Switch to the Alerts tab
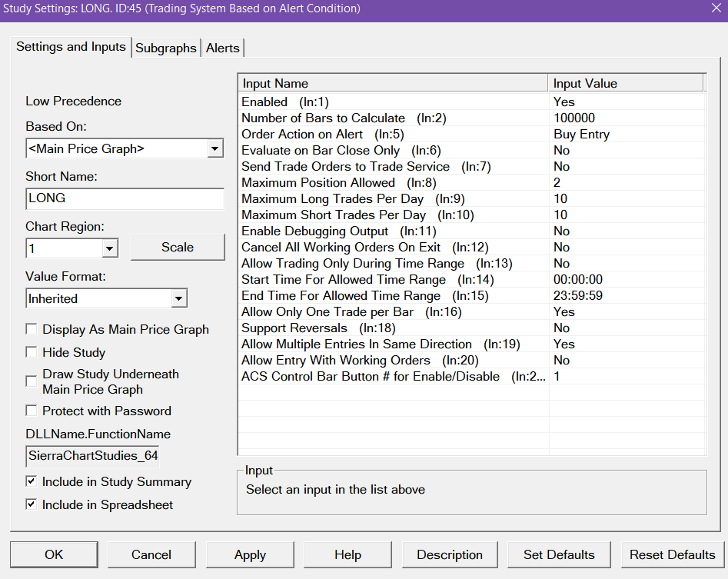The width and height of the screenshot is (728, 579). 223,48
